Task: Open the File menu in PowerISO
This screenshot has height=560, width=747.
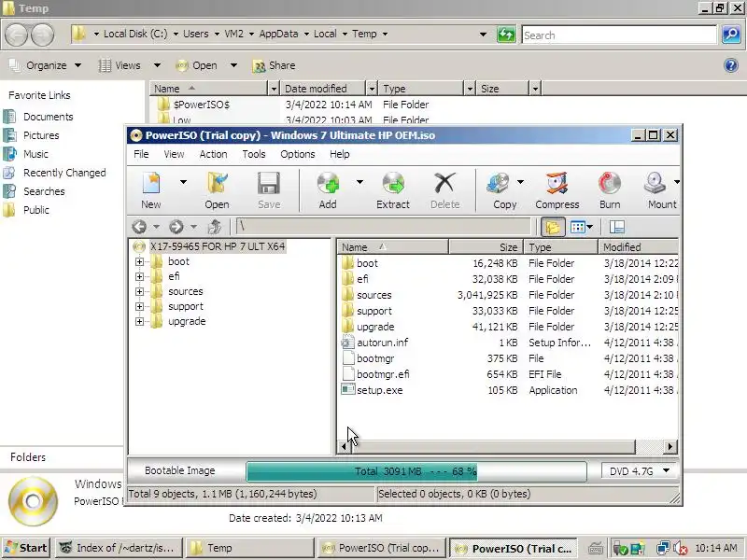Action: [x=141, y=154]
